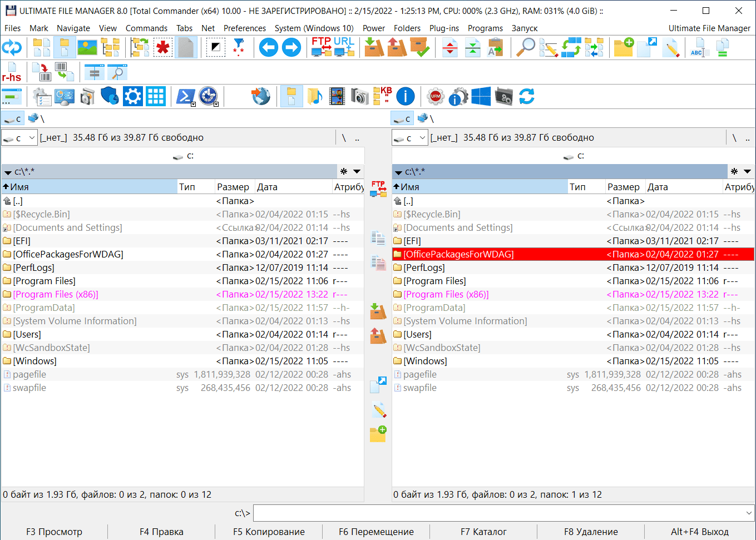Switch to brief view with four-file icon

click(x=42, y=48)
